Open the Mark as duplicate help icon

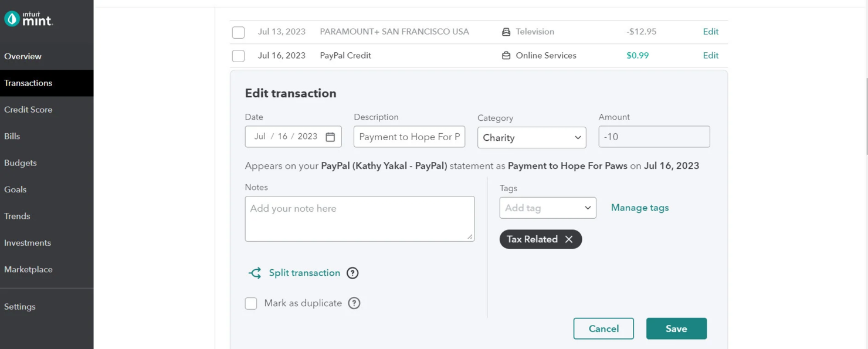[354, 303]
